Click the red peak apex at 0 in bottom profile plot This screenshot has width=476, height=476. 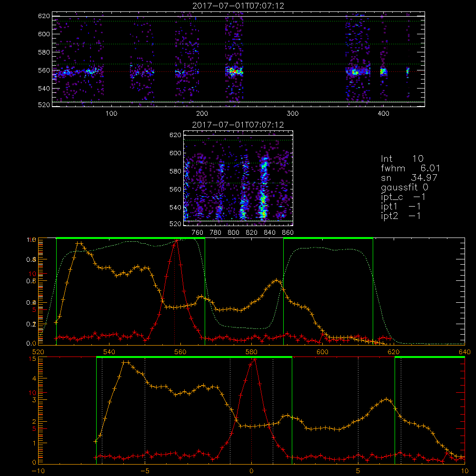point(254,359)
